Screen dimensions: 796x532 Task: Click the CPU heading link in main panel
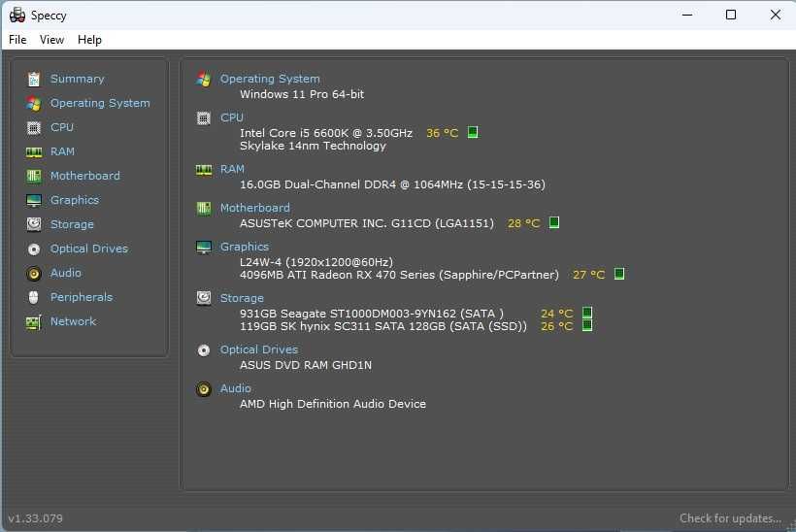(x=232, y=117)
